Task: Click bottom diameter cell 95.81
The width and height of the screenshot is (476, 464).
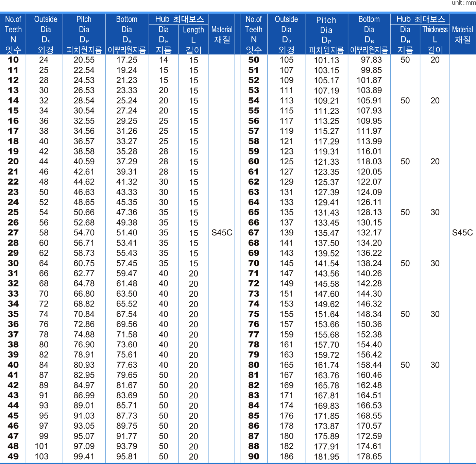Action: 127,457
